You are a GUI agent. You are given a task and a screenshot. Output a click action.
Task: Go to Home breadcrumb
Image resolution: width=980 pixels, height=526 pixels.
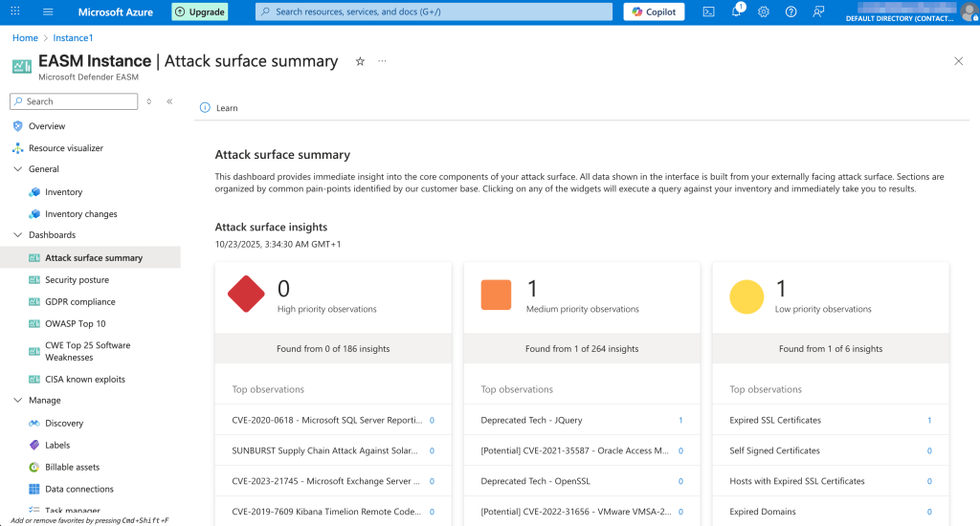coord(25,37)
